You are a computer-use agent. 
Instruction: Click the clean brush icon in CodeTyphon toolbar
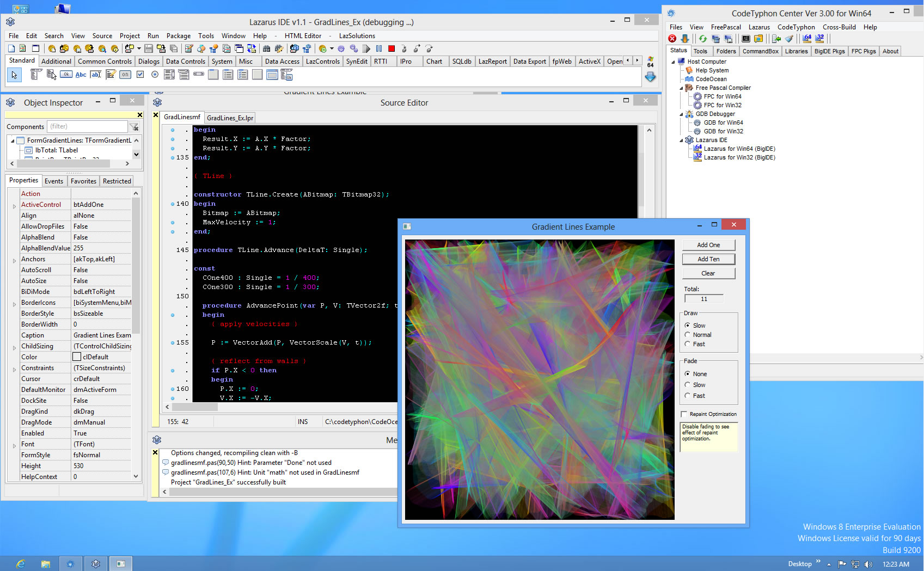[789, 39]
